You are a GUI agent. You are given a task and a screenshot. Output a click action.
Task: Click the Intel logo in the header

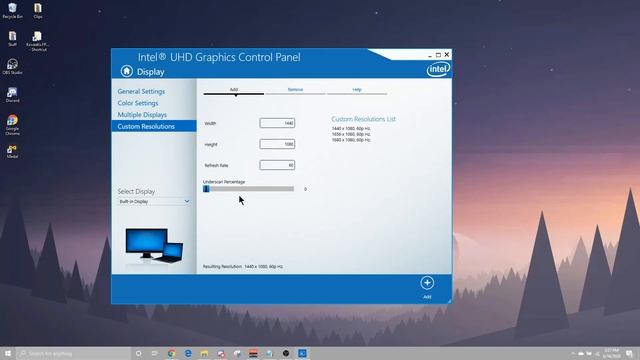438,69
